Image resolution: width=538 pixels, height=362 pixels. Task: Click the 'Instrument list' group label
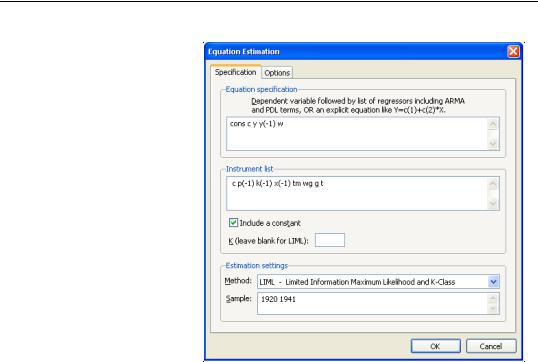pyautogui.click(x=249, y=169)
